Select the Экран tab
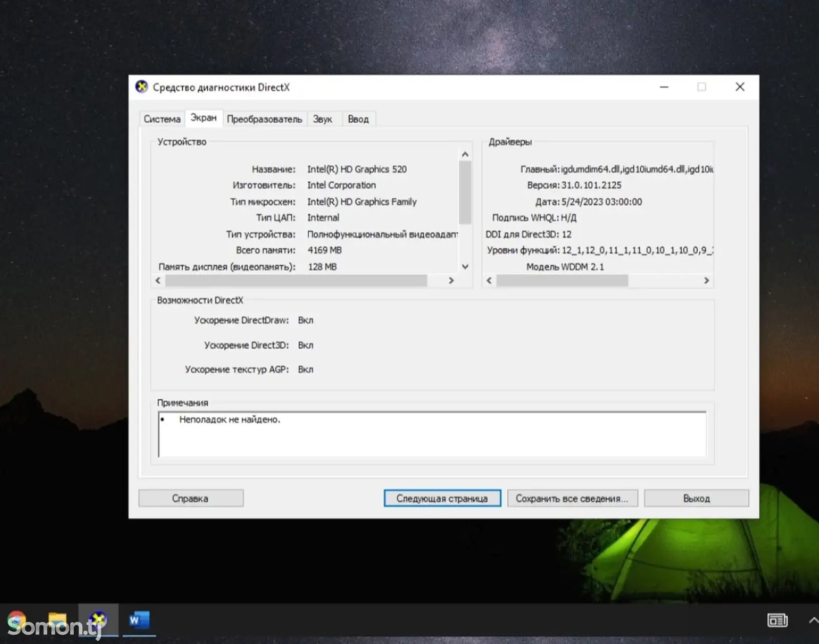This screenshot has width=819, height=644. (x=204, y=118)
